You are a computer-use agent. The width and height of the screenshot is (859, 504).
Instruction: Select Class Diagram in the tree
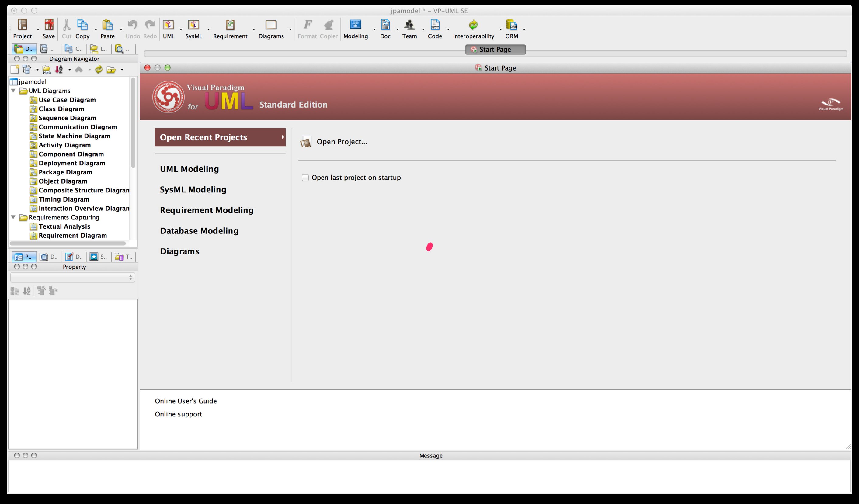point(61,109)
